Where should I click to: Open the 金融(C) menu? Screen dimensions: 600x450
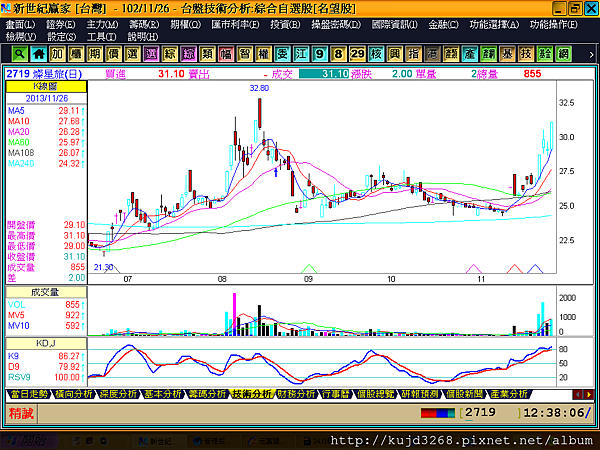tap(443, 25)
